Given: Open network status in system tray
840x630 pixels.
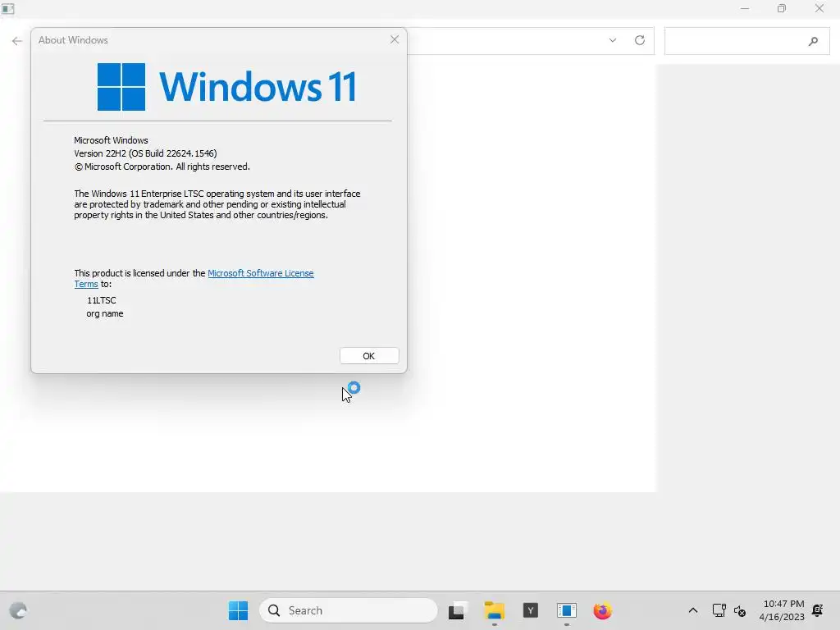Looking at the screenshot, I should (x=719, y=610).
